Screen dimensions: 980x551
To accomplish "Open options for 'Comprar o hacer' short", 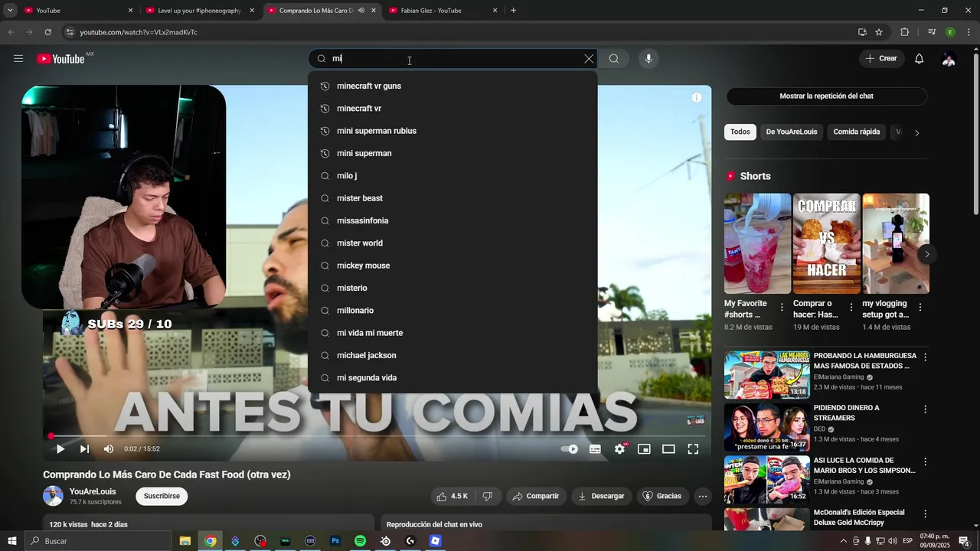I will pos(851,308).
